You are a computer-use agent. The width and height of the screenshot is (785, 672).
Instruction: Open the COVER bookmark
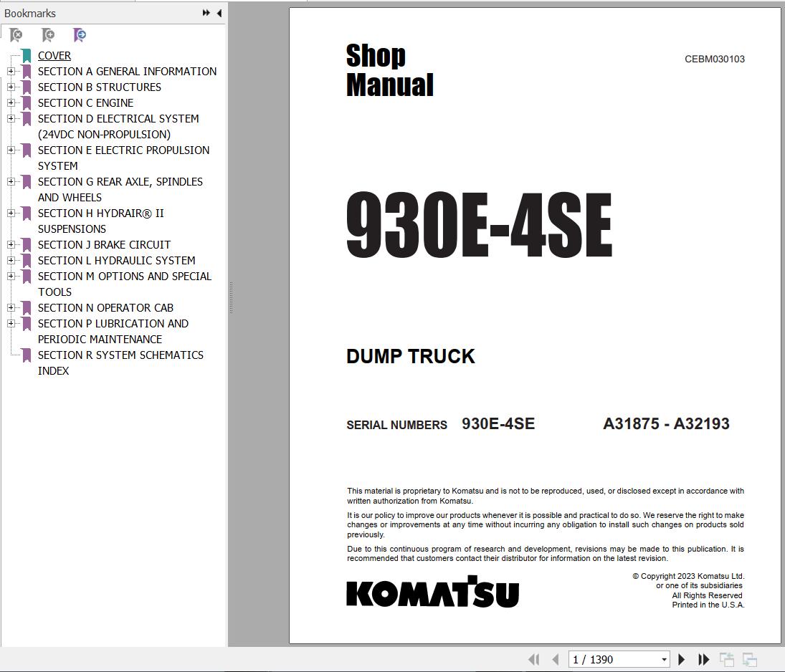point(54,56)
